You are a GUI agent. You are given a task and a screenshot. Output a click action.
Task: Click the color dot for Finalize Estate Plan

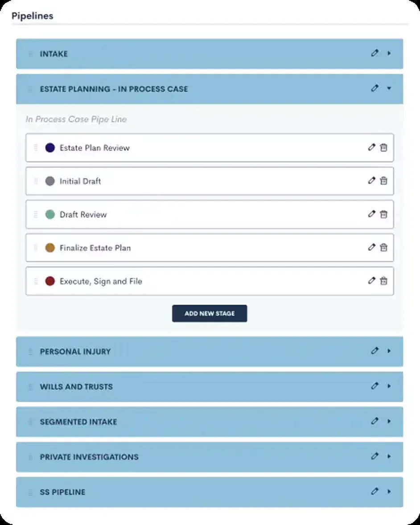click(50, 247)
